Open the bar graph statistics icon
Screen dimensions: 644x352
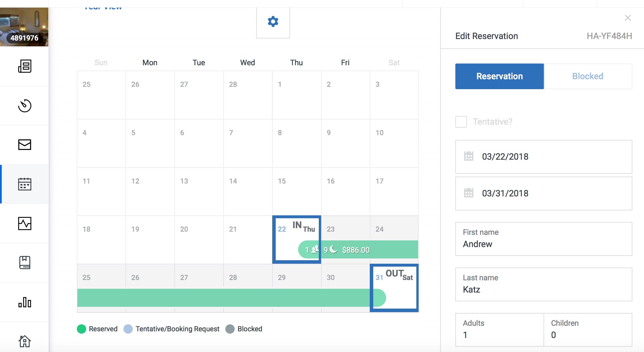[25, 302]
